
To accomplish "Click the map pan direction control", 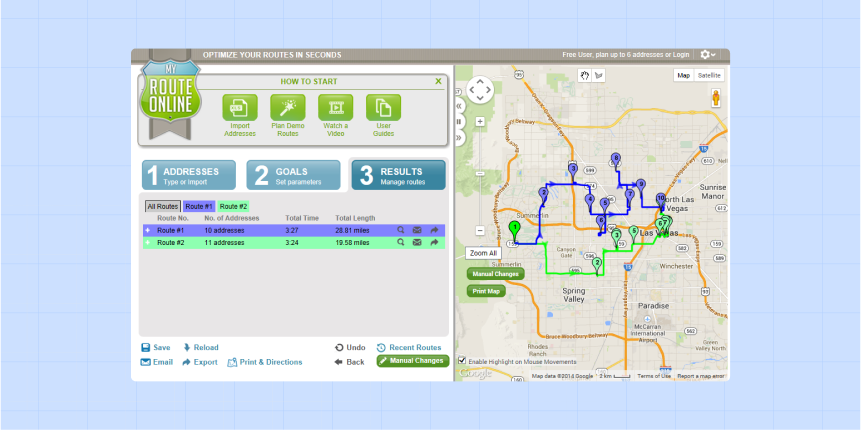I will [x=480, y=89].
